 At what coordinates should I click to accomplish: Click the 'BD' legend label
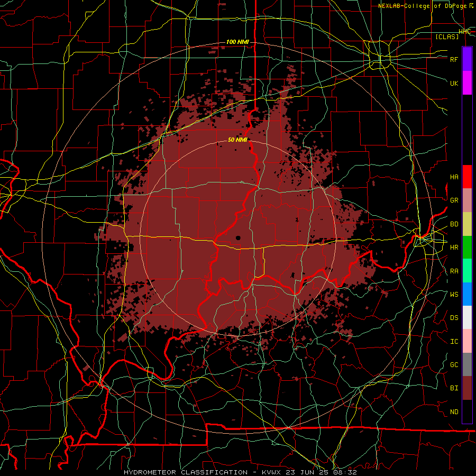pyautogui.click(x=454, y=224)
